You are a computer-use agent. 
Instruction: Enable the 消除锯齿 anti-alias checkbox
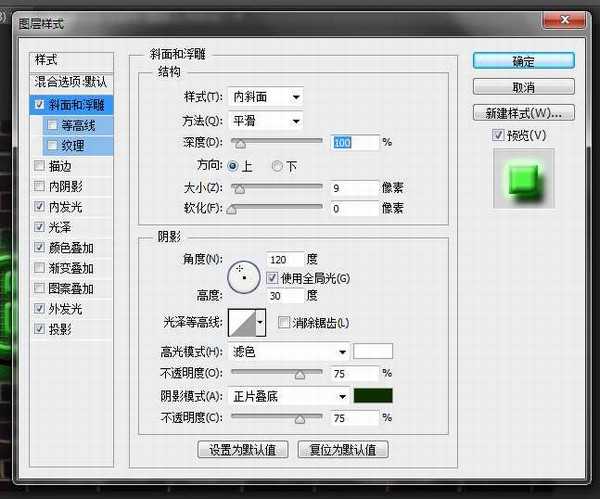pyautogui.click(x=285, y=322)
